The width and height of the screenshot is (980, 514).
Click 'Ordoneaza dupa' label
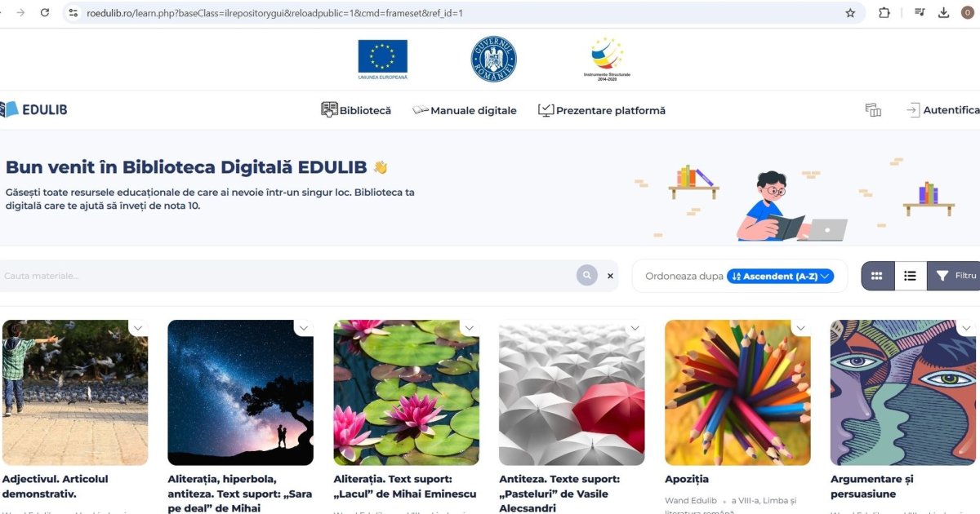tap(684, 276)
